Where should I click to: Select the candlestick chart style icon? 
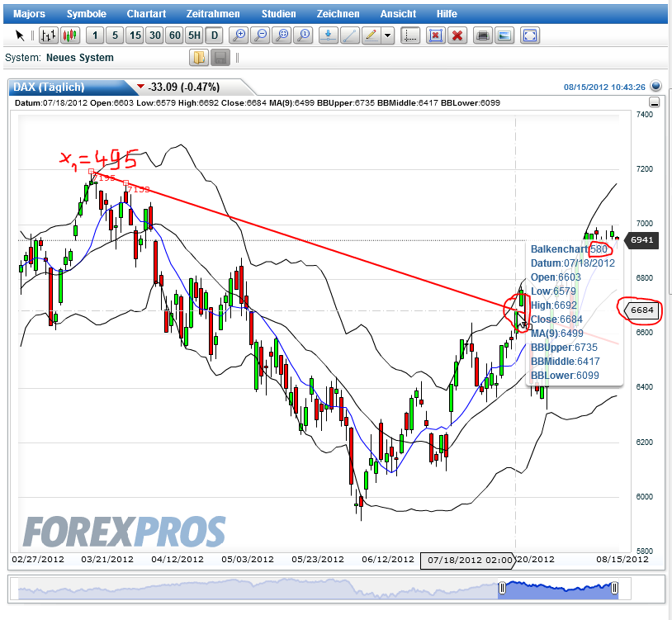point(72,35)
